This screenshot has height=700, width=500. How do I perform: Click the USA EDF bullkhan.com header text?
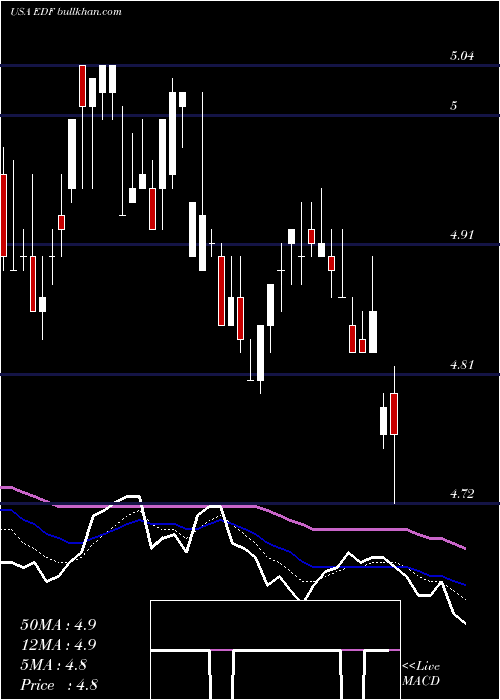(x=66, y=12)
